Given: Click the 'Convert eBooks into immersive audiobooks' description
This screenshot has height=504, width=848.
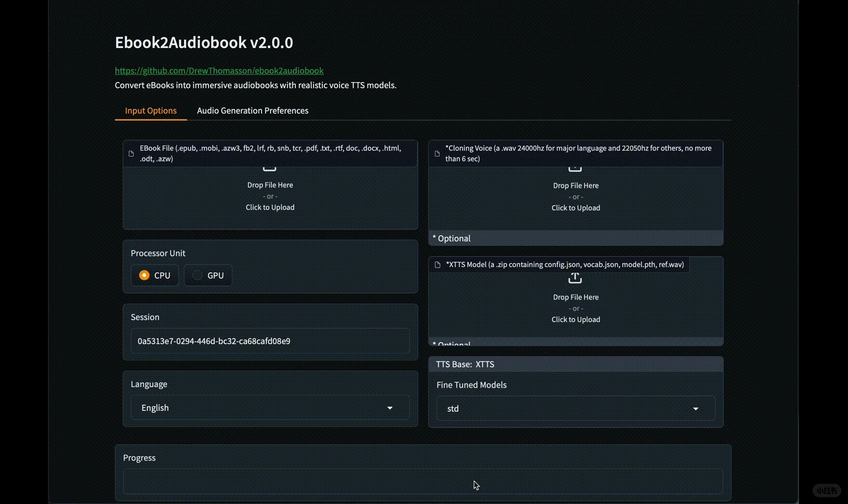Looking at the screenshot, I should [x=256, y=85].
